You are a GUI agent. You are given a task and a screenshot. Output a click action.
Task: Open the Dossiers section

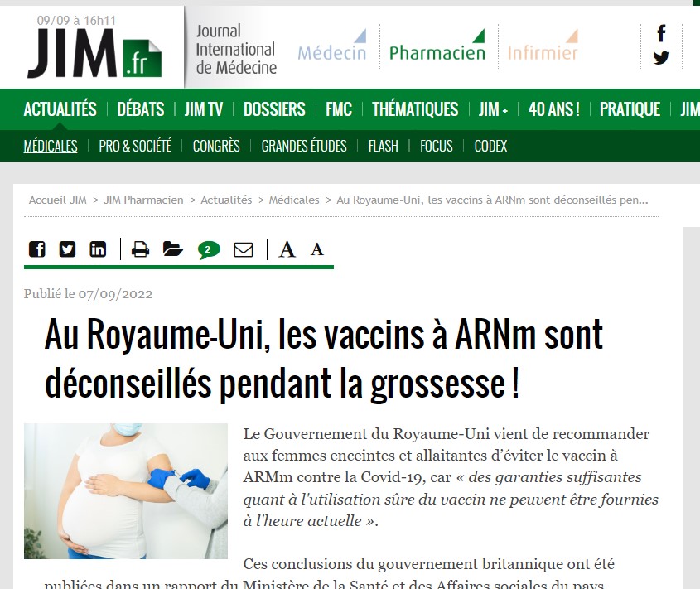(274, 109)
